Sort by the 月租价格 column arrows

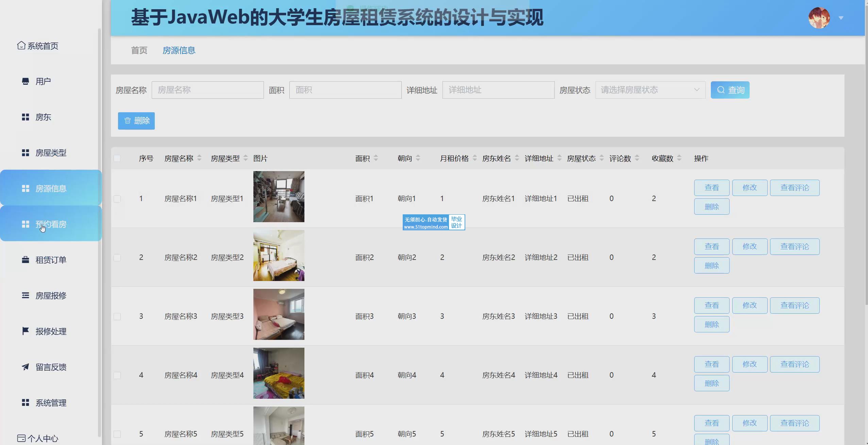pos(475,158)
